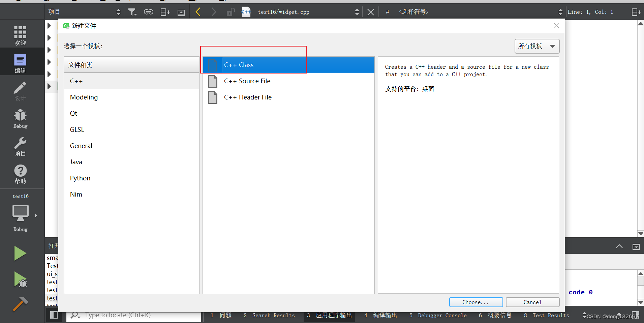The height and width of the screenshot is (323, 644).
Task: Open the Help (帮助) mode
Action: (20, 174)
